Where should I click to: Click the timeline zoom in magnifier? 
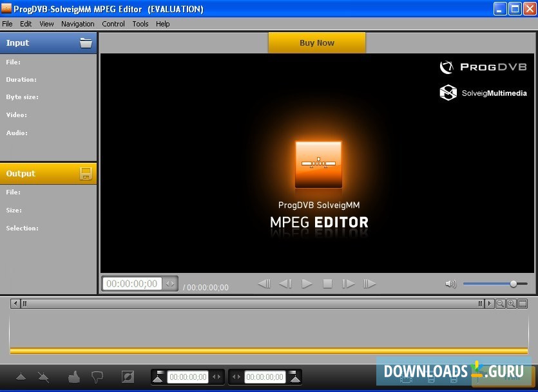click(x=511, y=304)
